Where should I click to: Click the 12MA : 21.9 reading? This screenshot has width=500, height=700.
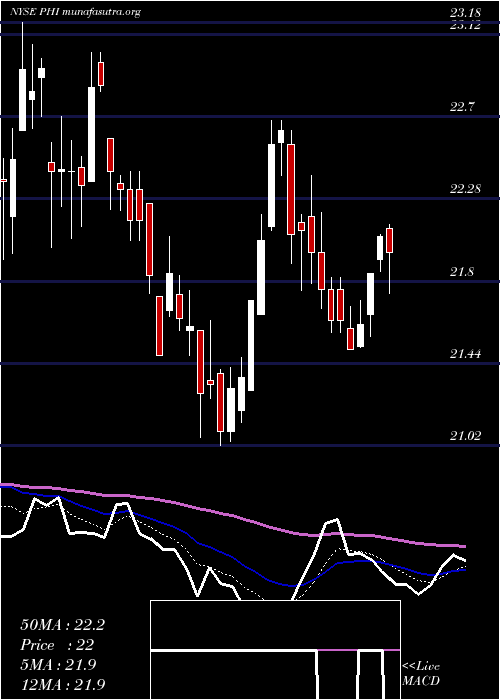[62, 684]
